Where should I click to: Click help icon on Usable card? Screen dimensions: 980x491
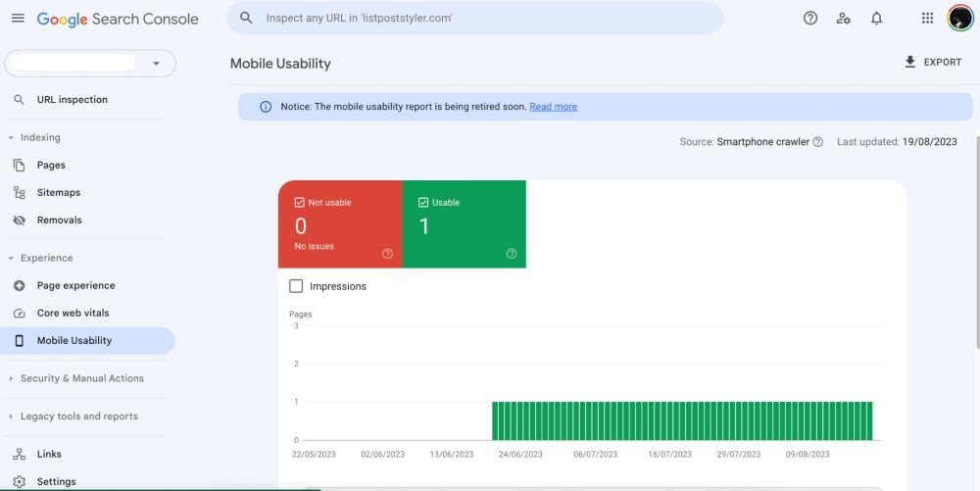click(512, 254)
